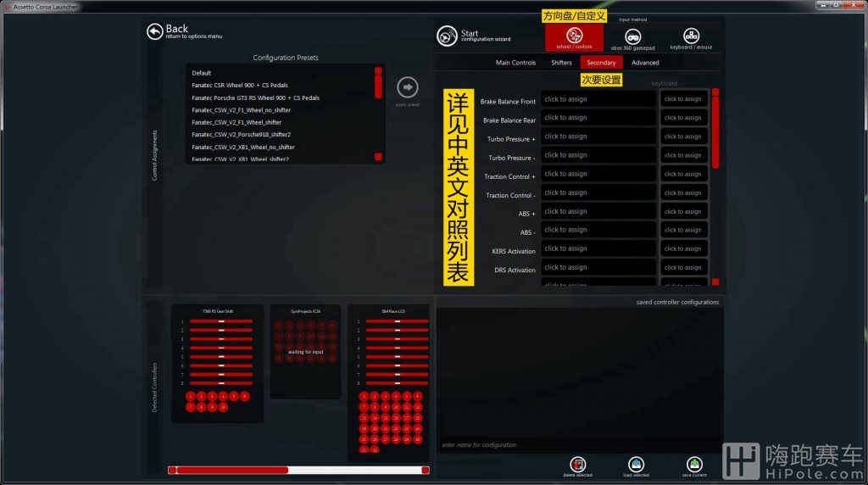Viewport: 868px width, 485px height.
Task: Click the configuration name input field
Action: click(x=579, y=445)
